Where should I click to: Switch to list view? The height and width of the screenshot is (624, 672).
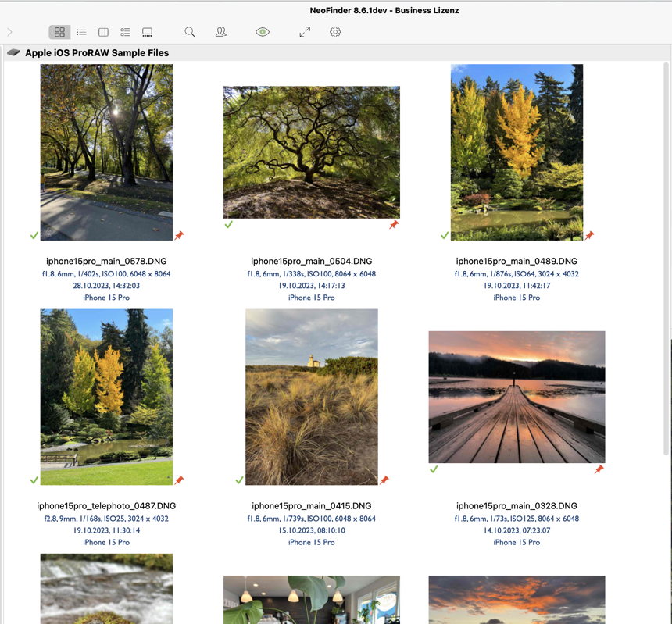[x=81, y=32]
